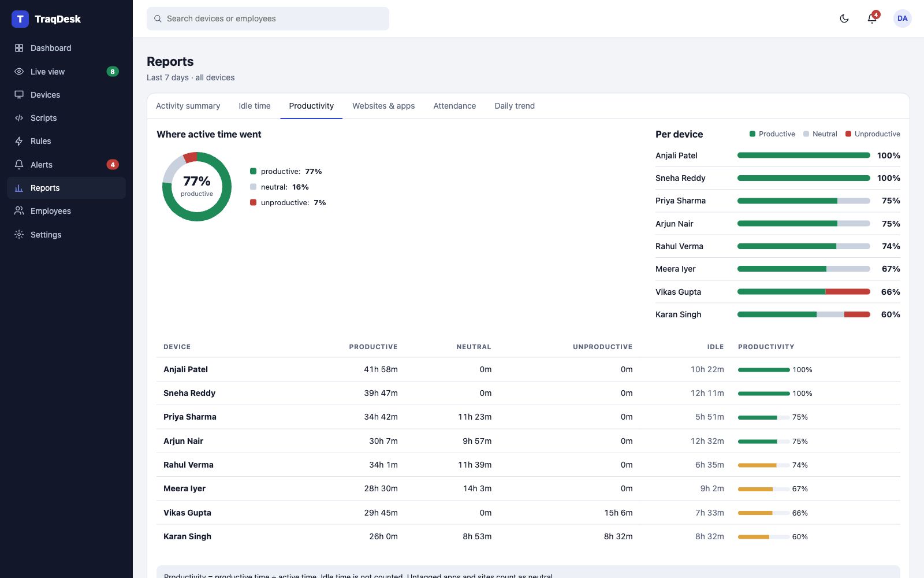Toggle the Productive legend in Per device
The width and height of the screenshot is (924, 578).
click(772, 134)
